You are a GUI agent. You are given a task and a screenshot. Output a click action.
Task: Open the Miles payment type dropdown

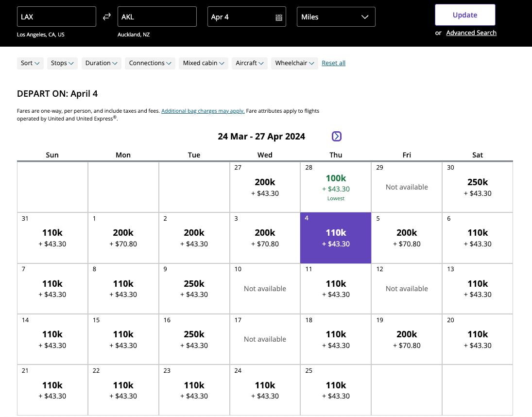coord(336,17)
